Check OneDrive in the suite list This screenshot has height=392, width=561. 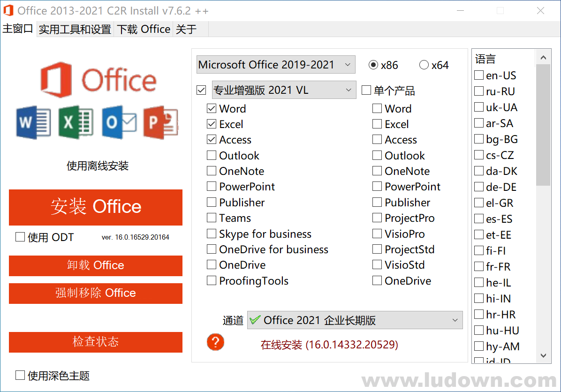pos(212,264)
